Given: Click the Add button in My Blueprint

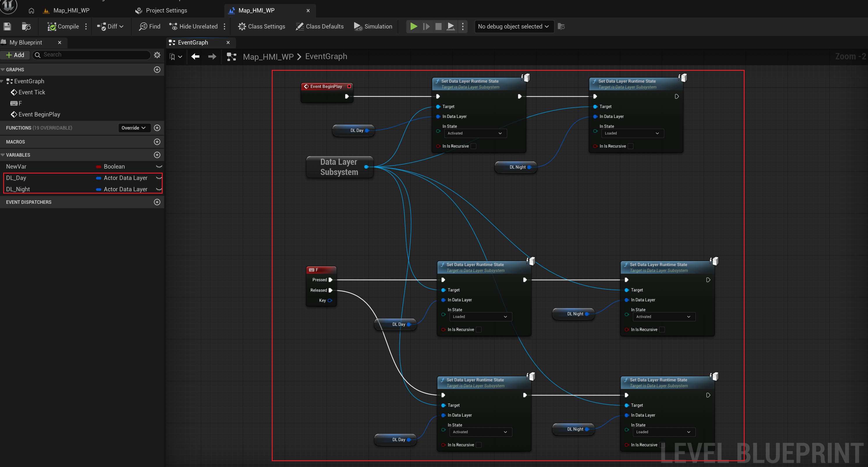Looking at the screenshot, I should [x=15, y=55].
